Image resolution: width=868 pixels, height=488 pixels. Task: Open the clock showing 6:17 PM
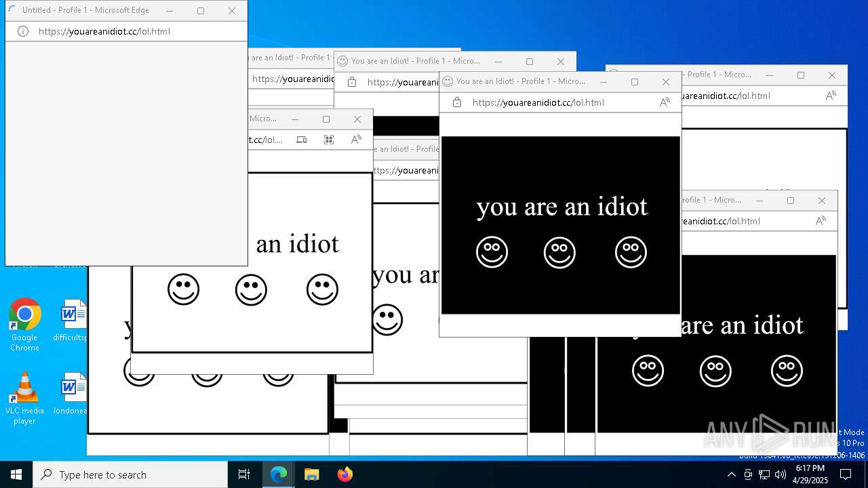(810, 474)
